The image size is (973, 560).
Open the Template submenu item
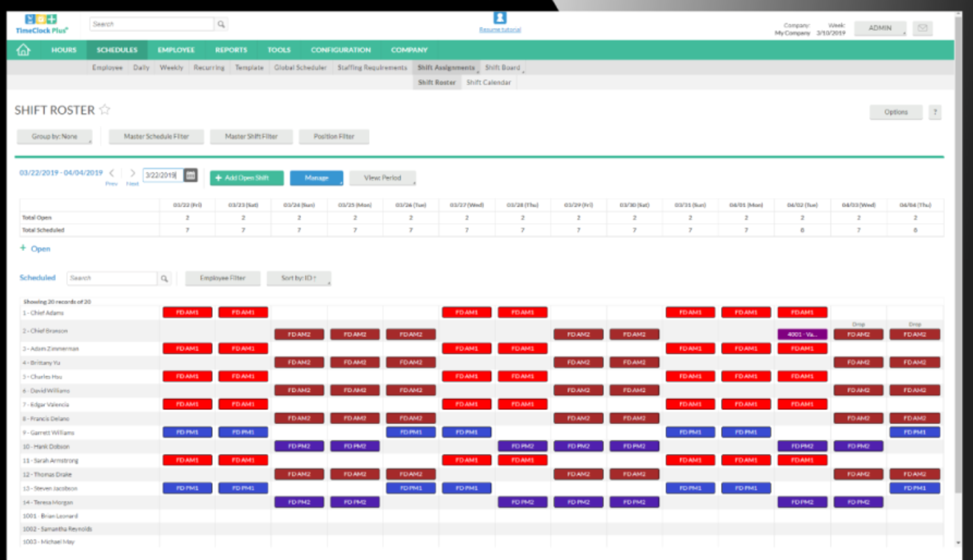[x=249, y=68]
